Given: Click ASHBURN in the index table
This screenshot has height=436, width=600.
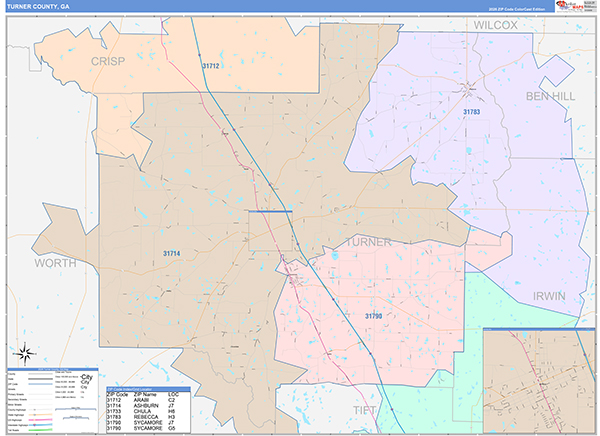Looking at the screenshot, I should pos(146,405).
